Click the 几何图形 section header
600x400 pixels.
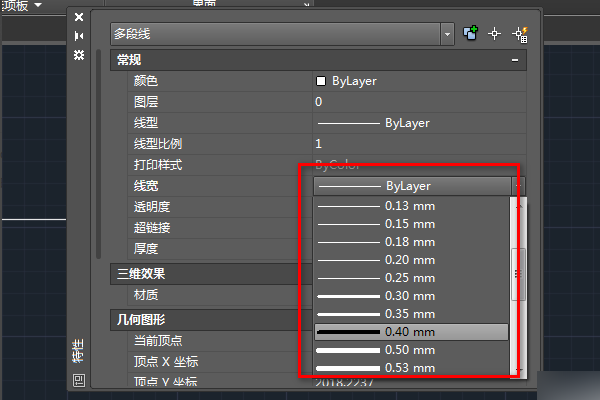211,320
